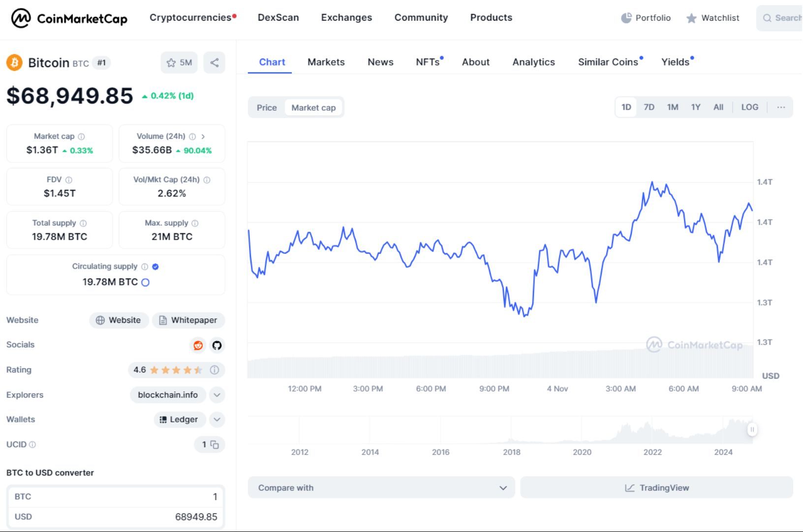The width and height of the screenshot is (803, 532).
Task: Open Bitcoin's GitHub social icon
Action: tap(216, 345)
